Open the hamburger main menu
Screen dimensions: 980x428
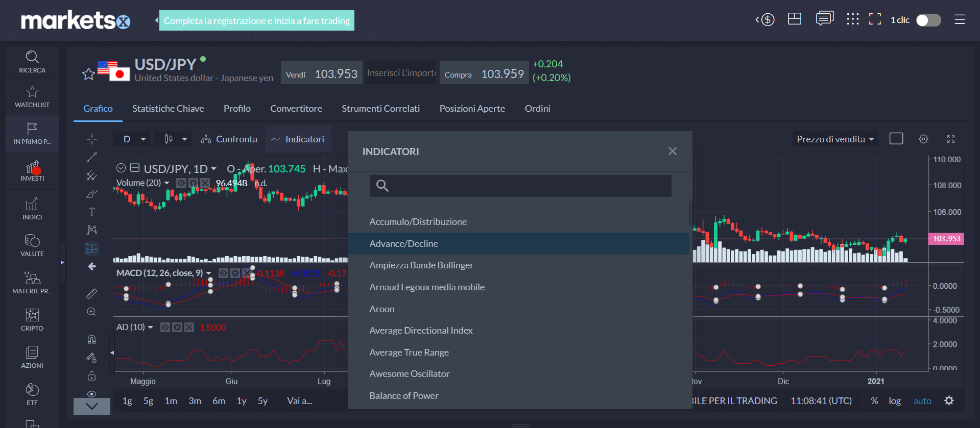[960, 19]
